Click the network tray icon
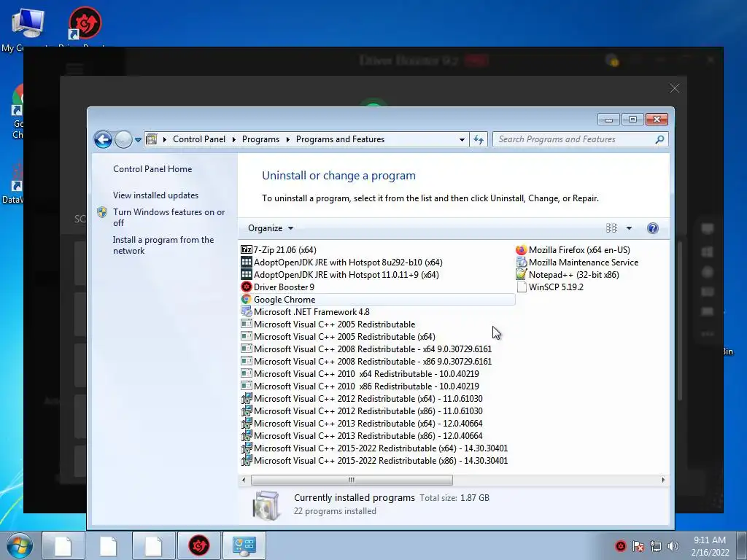Image resolution: width=747 pixels, height=560 pixels. point(656,546)
